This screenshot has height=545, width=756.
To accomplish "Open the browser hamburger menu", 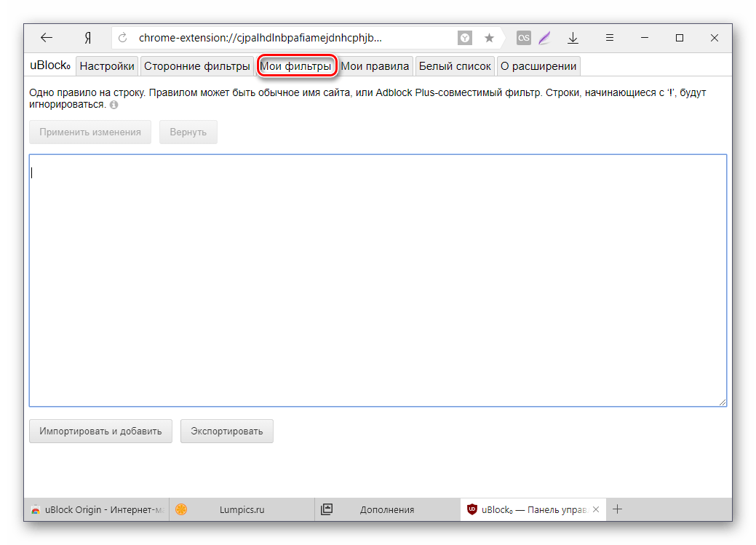I will (x=610, y=38).
